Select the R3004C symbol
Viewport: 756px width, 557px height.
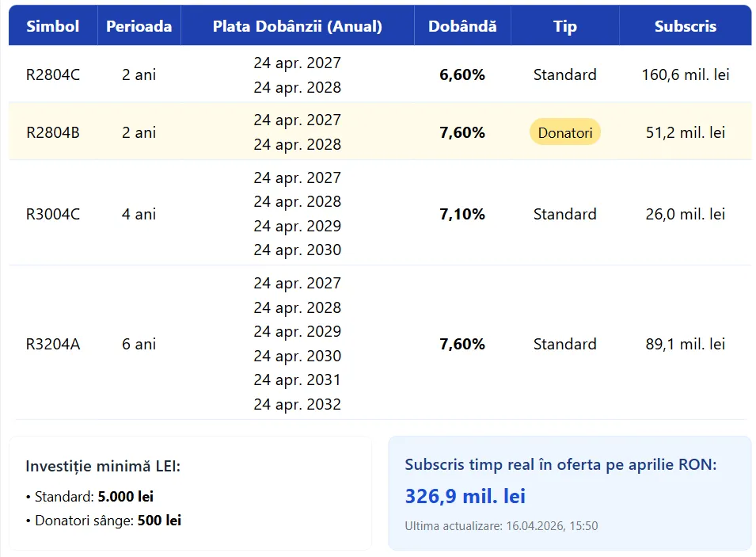(53, 214)
